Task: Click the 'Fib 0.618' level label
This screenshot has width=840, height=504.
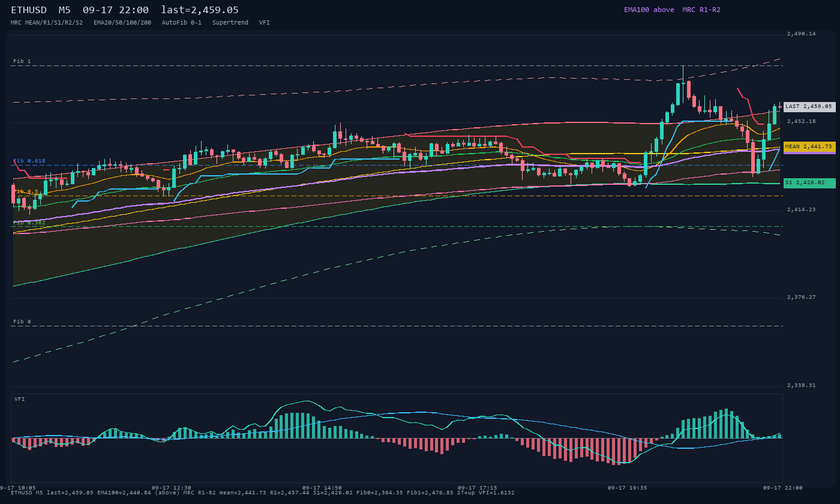Action: [29, 161]
